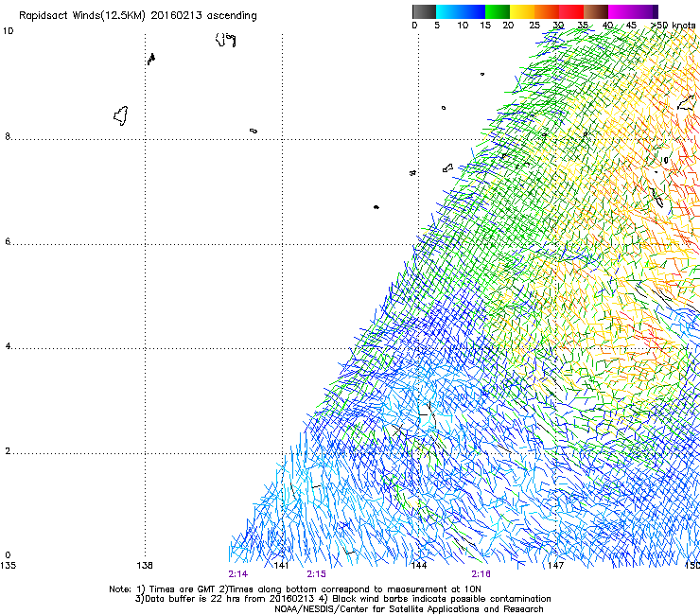The height and width of the screenshot is (615, 700).
Task: Click the 'Rapidscat Winds(12.5KM)' title text
Action: point(82,16)
